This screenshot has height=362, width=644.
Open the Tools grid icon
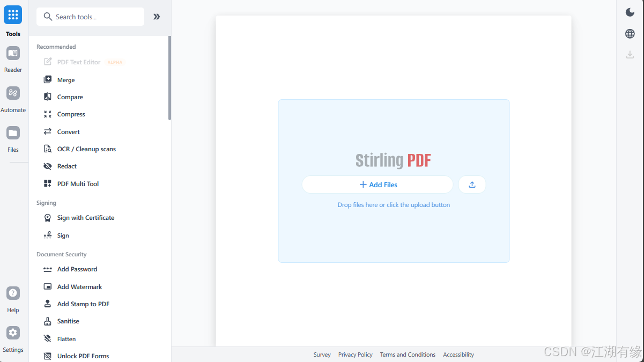tap(13, 15)
